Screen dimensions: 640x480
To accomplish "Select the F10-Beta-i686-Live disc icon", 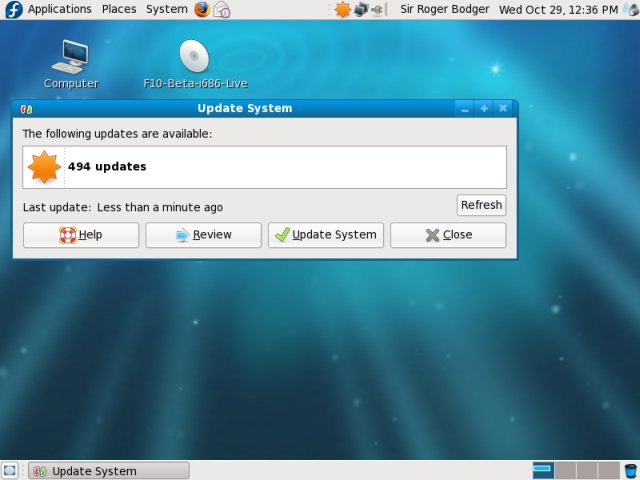I will (x=195, y=64).
